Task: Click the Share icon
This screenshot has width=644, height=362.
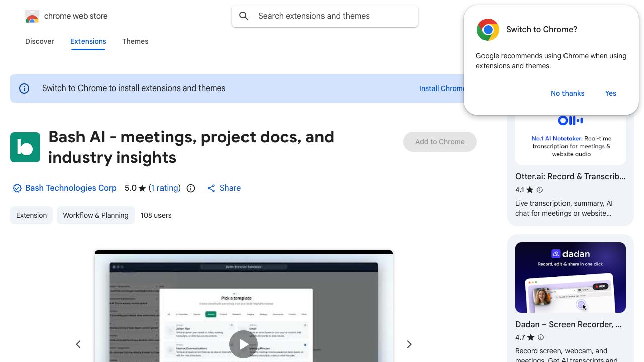Action: point(211,188)
